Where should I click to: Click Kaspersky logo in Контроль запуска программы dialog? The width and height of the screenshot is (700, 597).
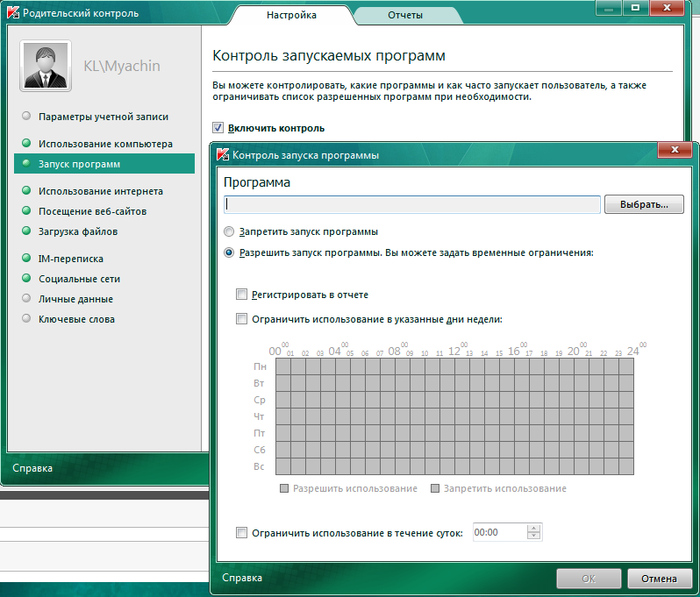(223, 154)
